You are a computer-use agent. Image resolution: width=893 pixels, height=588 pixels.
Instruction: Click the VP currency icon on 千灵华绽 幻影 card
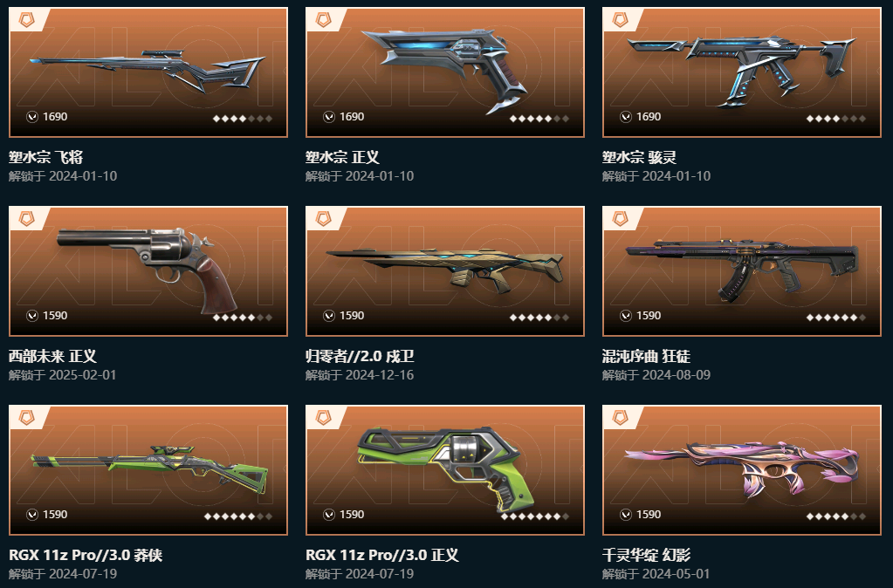pos(625,515)
